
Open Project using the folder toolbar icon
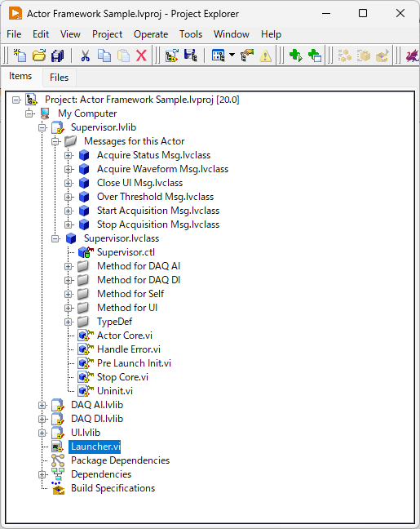click(39, 56)
